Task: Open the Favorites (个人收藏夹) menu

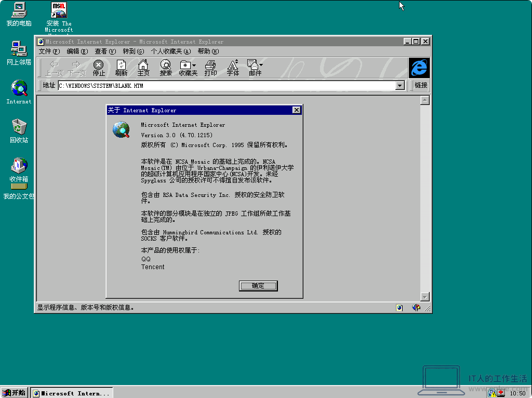Action: [170, 51]
